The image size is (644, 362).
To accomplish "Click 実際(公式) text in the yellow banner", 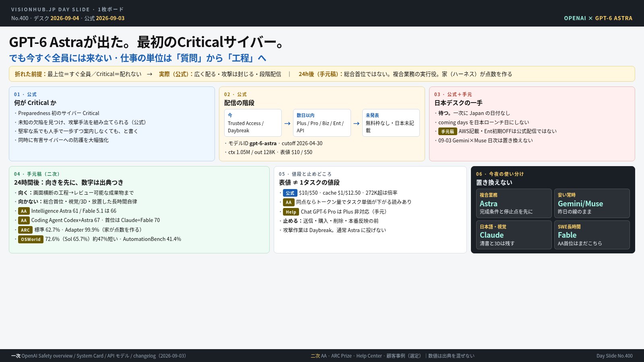I will (x=175, y=74).
